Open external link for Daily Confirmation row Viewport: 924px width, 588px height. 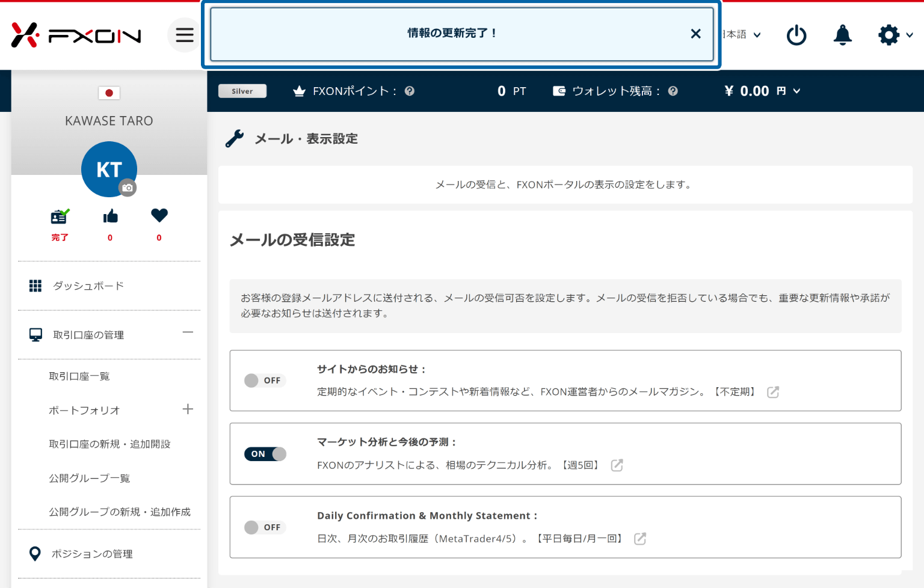pos(640,539)
